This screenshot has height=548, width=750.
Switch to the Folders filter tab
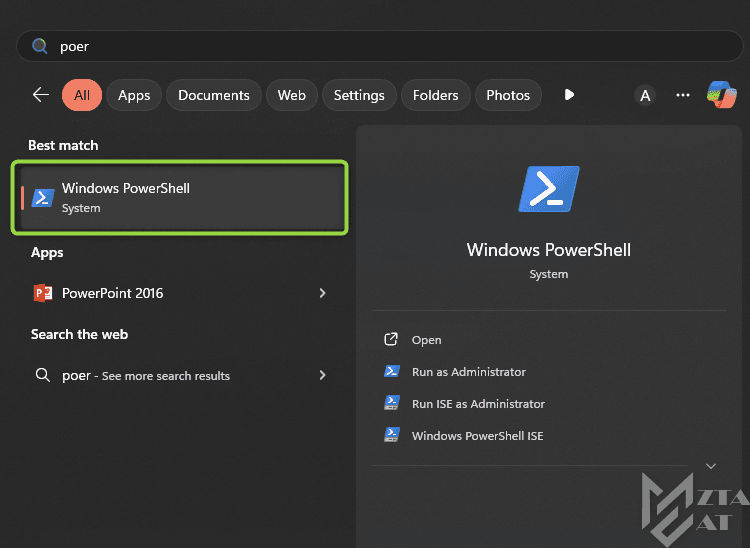(435, 95)
